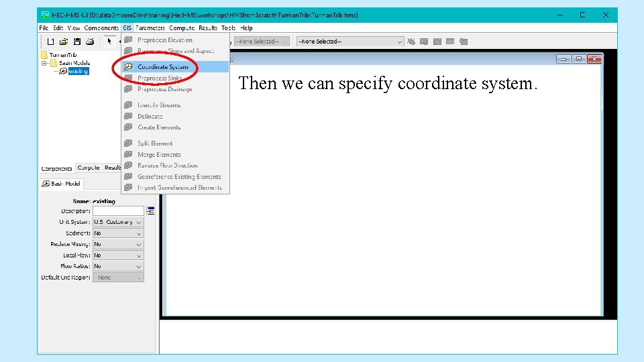This screenshot has height=362, width=644.
Task: Click the summary table toolbar icon
Action: (x=450, y=42)
